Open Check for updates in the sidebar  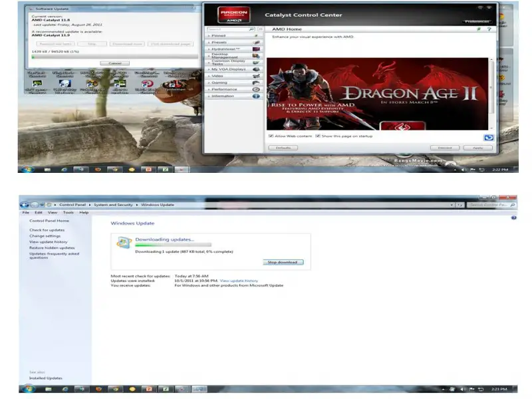click(x=47, y=230)
